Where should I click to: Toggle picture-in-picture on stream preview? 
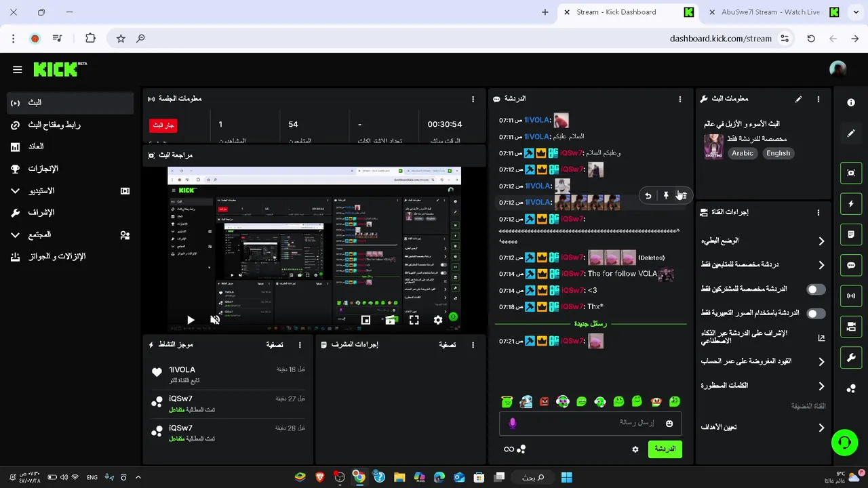(x=366, y=320)
